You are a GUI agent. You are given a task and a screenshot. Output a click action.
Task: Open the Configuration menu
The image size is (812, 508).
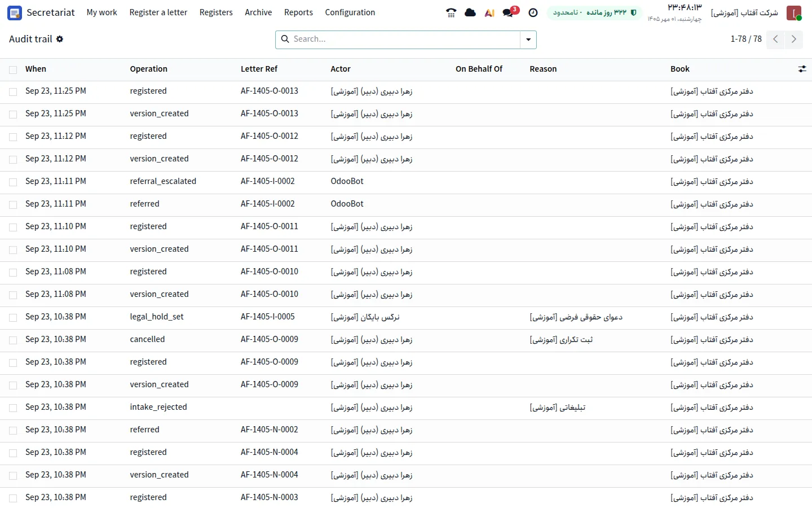tap(350, 12)
